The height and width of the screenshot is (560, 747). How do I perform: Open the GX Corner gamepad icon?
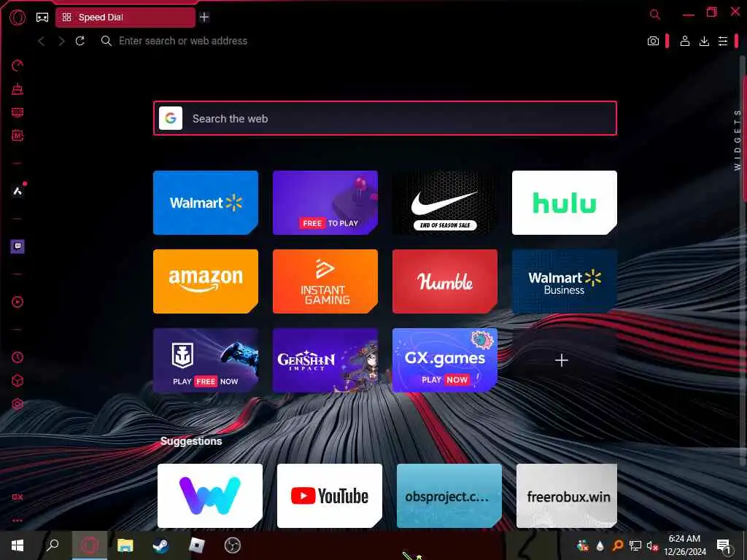click(42, 17)
